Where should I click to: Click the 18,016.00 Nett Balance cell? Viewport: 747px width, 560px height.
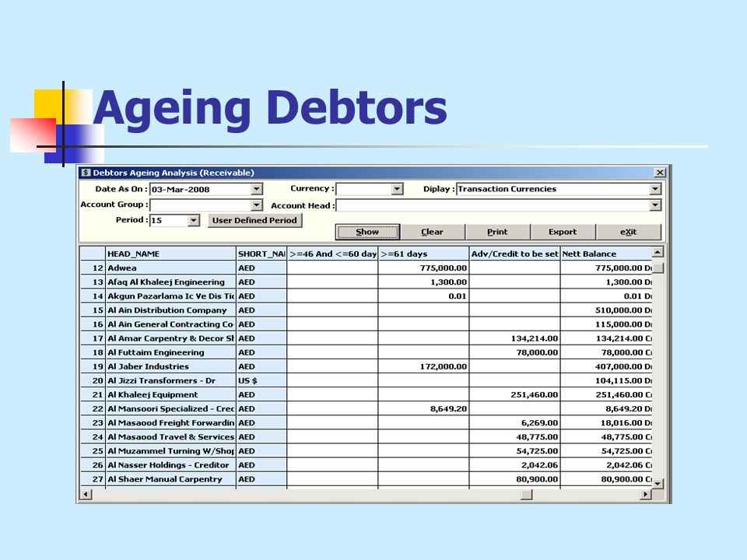(606, 423)
